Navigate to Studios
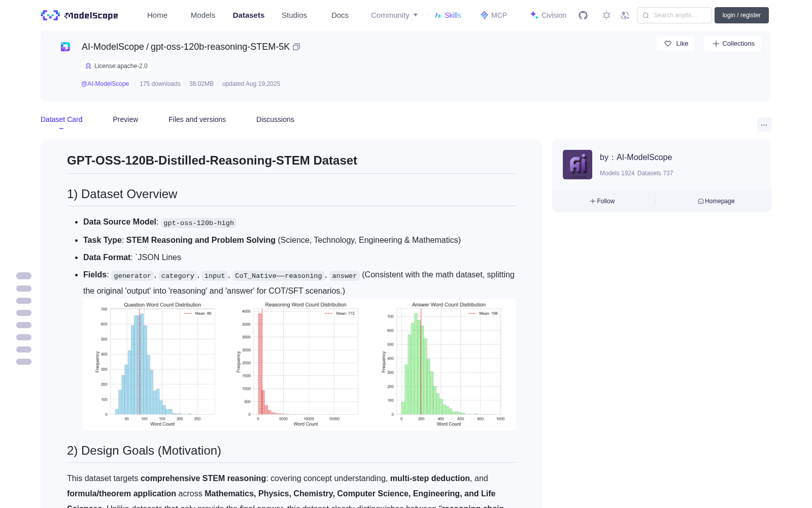 pyautogui.click(x=294, y=15)
